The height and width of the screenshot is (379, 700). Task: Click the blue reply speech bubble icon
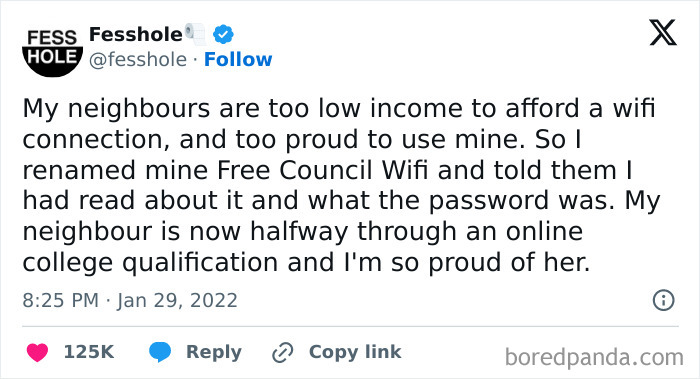pyautogui.click(x=160, y=352)
